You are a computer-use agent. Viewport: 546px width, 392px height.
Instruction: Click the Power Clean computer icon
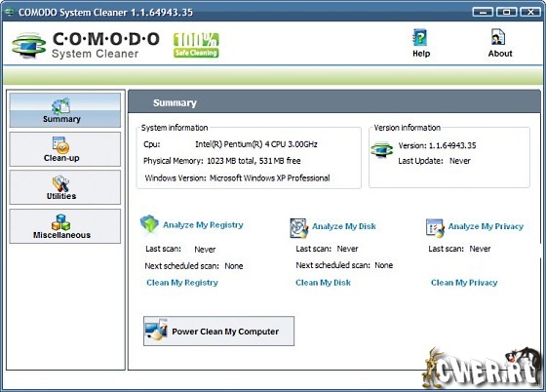point(157,329)
